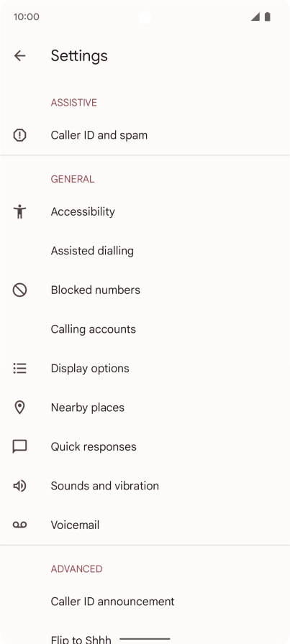Viewport: 290px width, 644px height.
Task: Open Caller ID and spam settings
Action: 145,135
